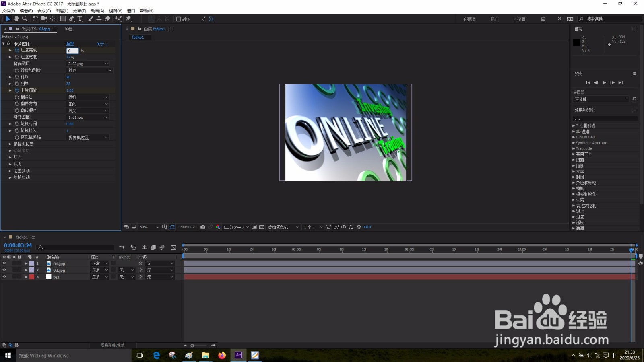Open the 动画(A) menu
Screen dimensions: 644x362
97,11
